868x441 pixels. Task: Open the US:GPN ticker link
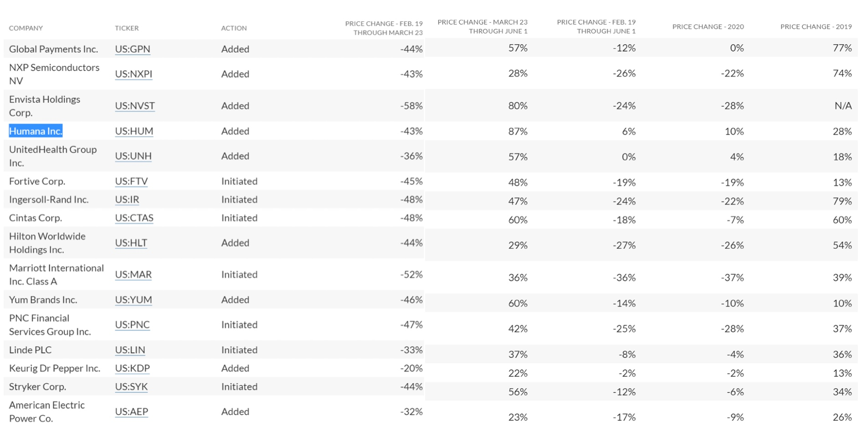(132, 49)
